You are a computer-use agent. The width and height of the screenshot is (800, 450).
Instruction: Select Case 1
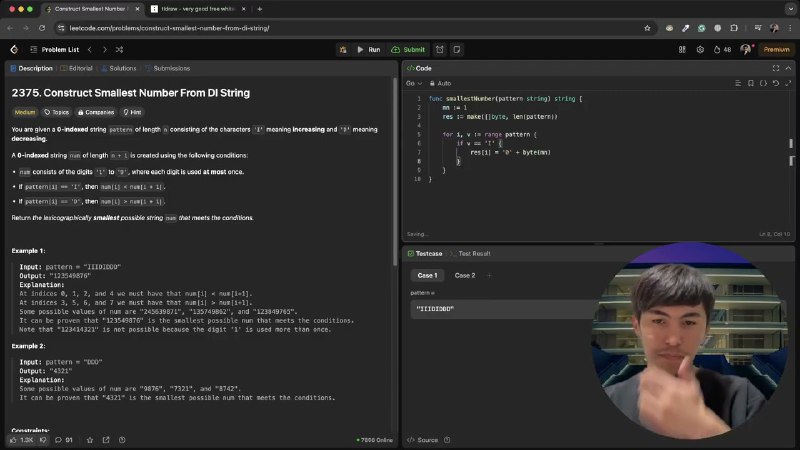pyautogui.click(x=427, y=276)
